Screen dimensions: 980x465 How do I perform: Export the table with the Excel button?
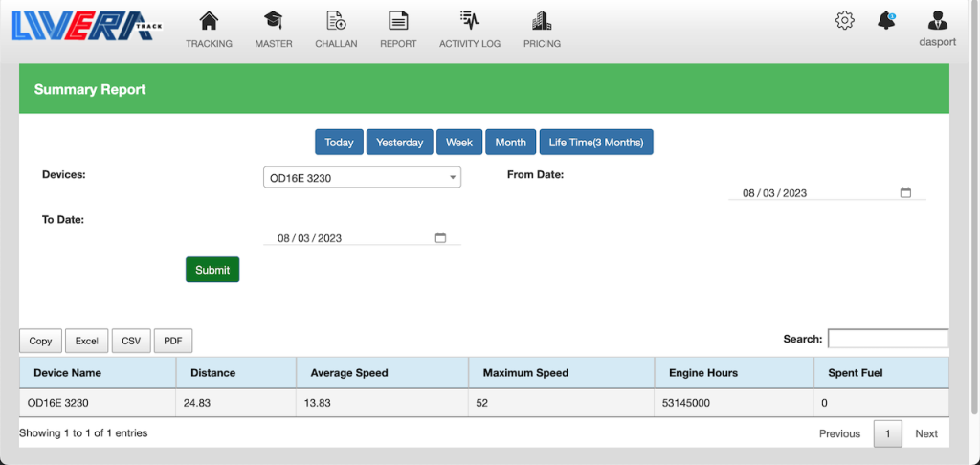[x=87, y=341]
